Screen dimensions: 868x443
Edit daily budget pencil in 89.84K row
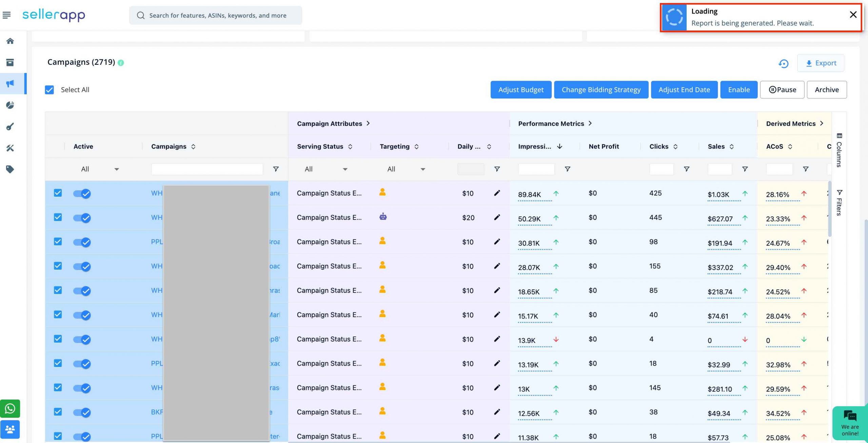[497, 193]
